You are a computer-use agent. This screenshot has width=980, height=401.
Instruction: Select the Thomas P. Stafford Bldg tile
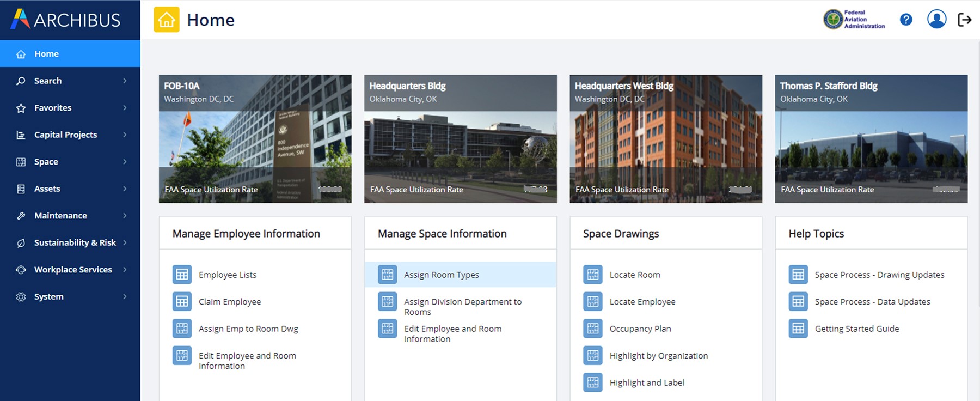click(x=871, y=139)
